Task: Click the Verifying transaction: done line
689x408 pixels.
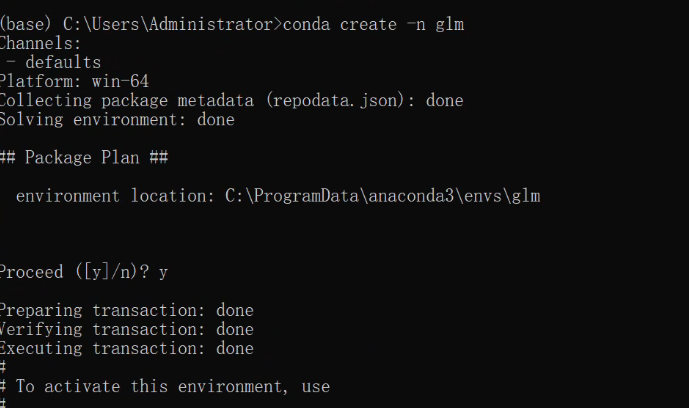Action: pos(127,329)
